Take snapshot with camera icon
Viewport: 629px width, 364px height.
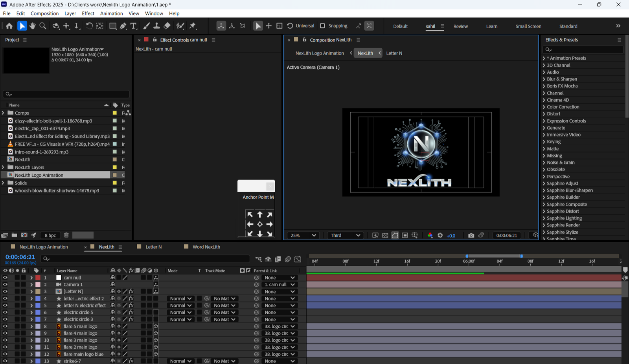coord(471,235)
